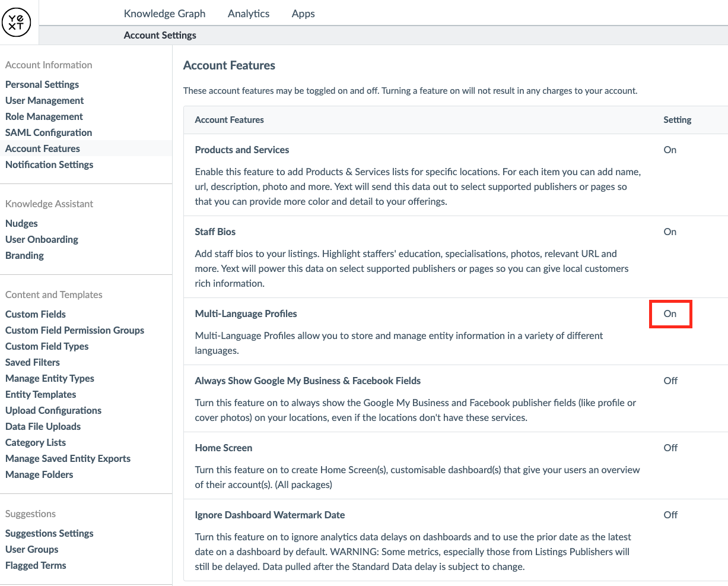Turn on Home Screen feature
Screen dimensions: 728x586
670,448
